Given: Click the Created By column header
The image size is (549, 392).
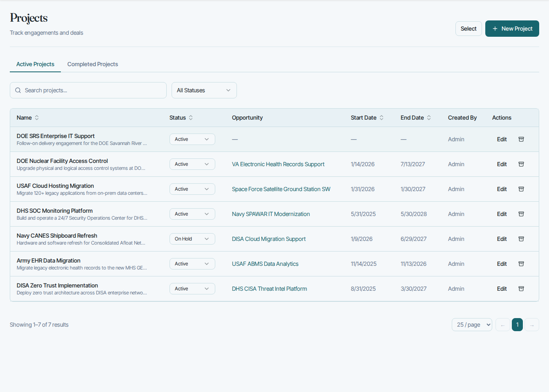Looking at the screenshot, I should point(462,118).
